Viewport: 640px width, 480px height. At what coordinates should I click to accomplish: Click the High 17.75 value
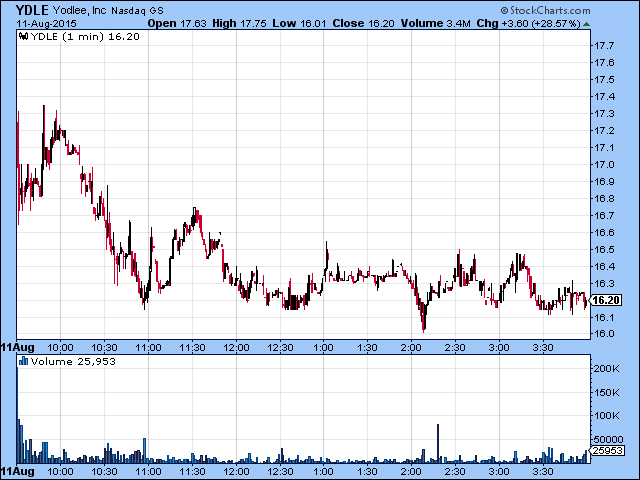[239, 23]
